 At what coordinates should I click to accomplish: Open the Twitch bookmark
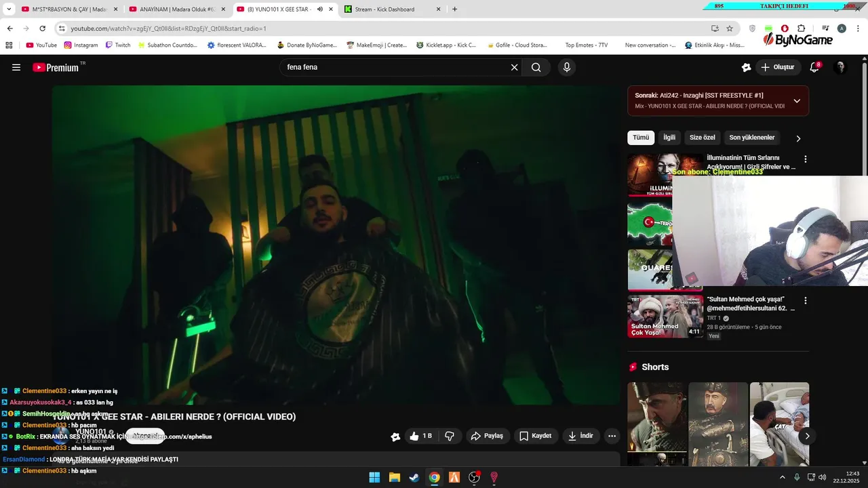(x=118, y=45)
